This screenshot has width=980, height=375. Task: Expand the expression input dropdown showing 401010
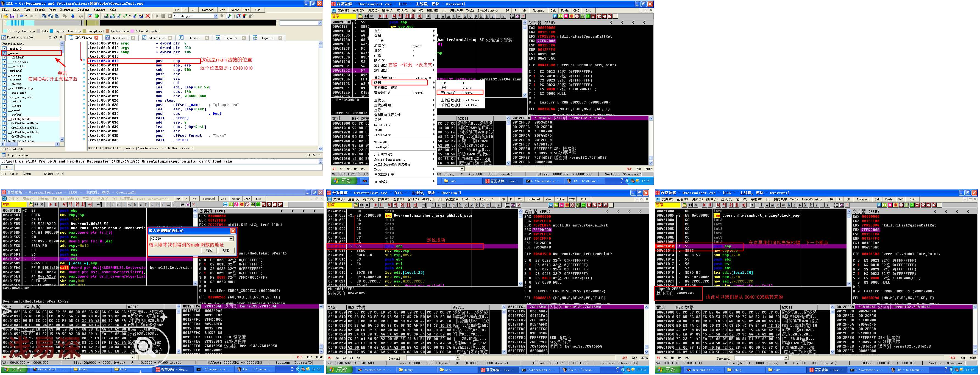(231, 239)
